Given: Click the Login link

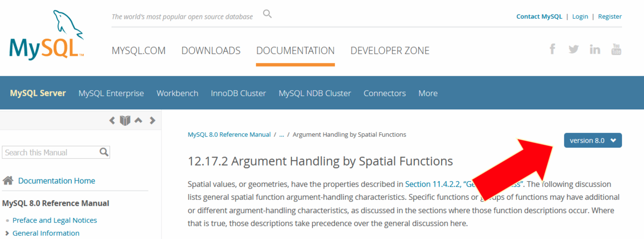Looking at the screenshot, I should 580,17.
